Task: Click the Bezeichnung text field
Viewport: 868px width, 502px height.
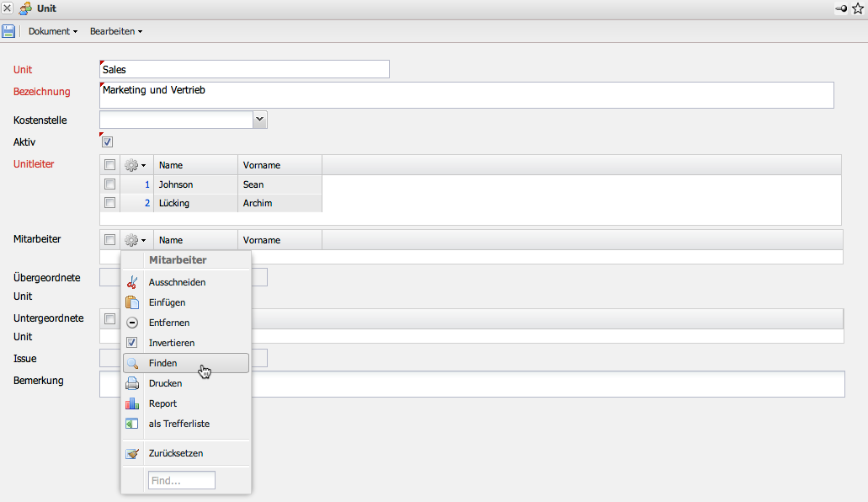Action: (466, 95)
